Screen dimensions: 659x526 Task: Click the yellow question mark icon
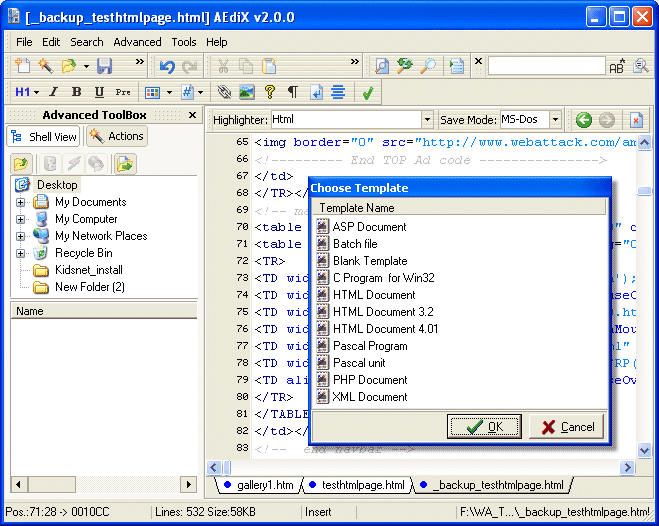[x=270, y=92]
